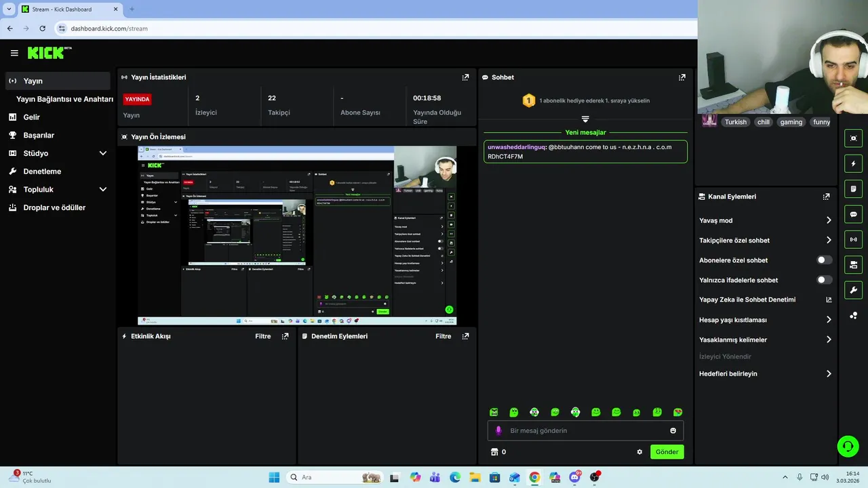This screenshot has width=868, height=488.
Task: Click the YAYINDA live badge
Action: tap(137, 99)
